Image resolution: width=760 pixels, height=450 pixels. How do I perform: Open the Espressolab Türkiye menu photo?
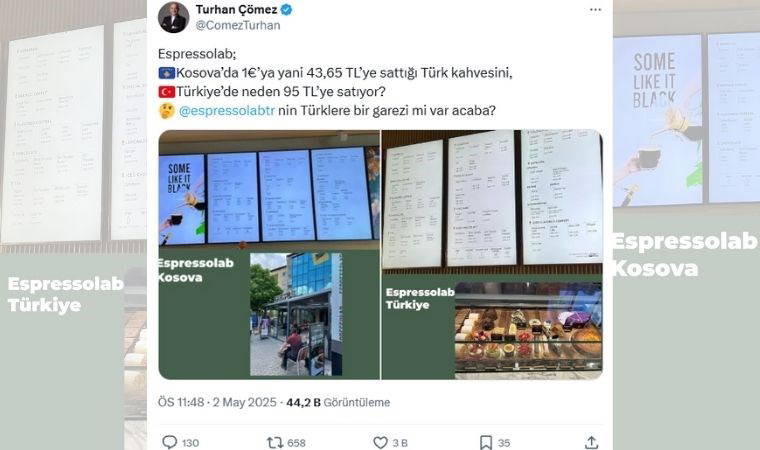click(x=492, y=255)
